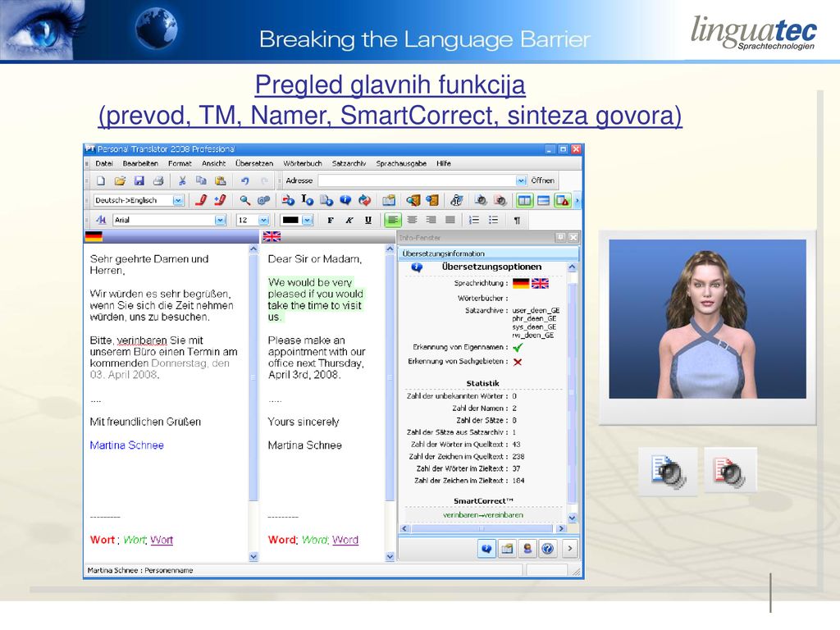This screenshot has width=840, height=630.
Task: Click the New document icon
Action: (x=101, y=180)
